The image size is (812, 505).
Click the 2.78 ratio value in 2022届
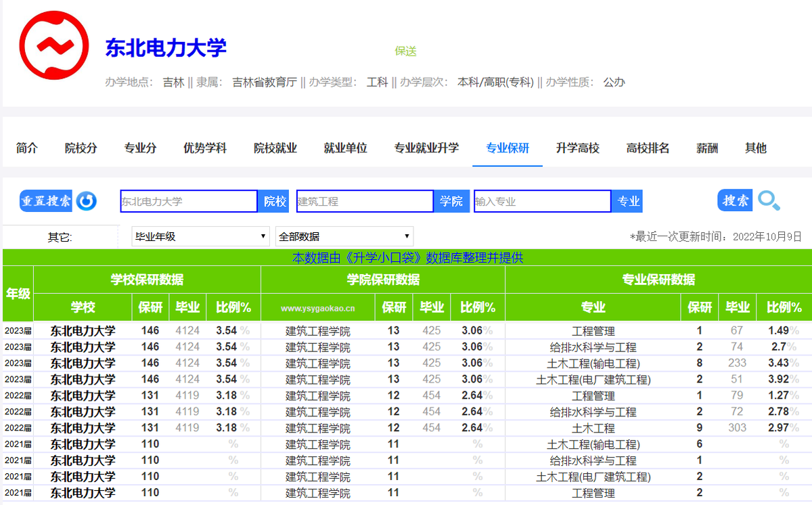779,412
